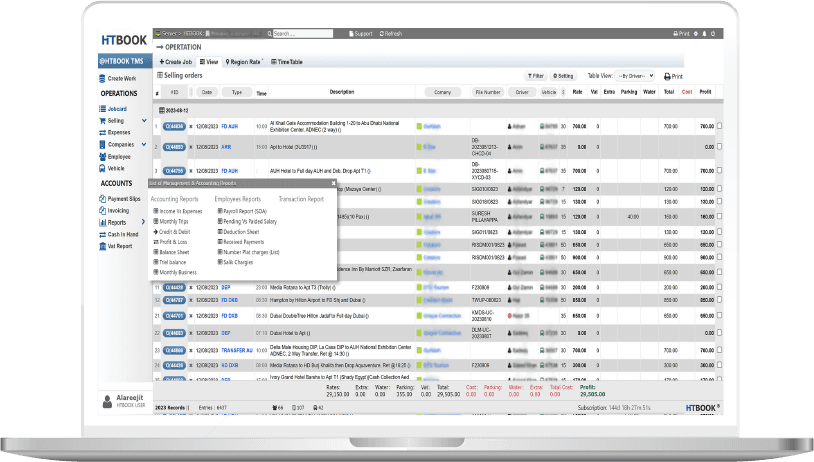
Task: Open the Vat Report
Action: 116,247
